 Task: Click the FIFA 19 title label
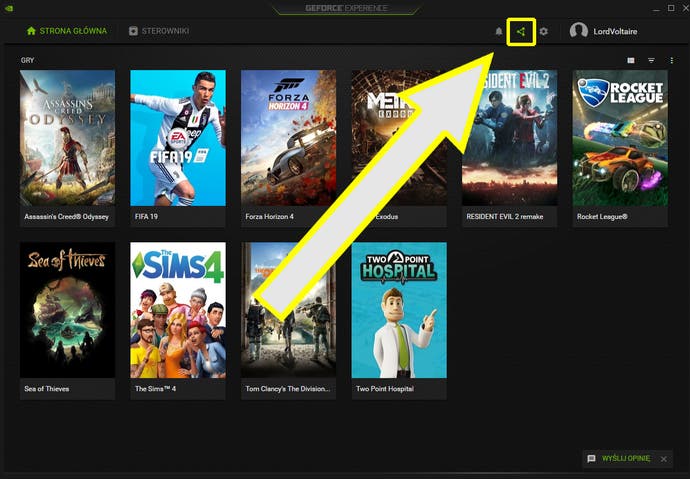click(146, 216)
